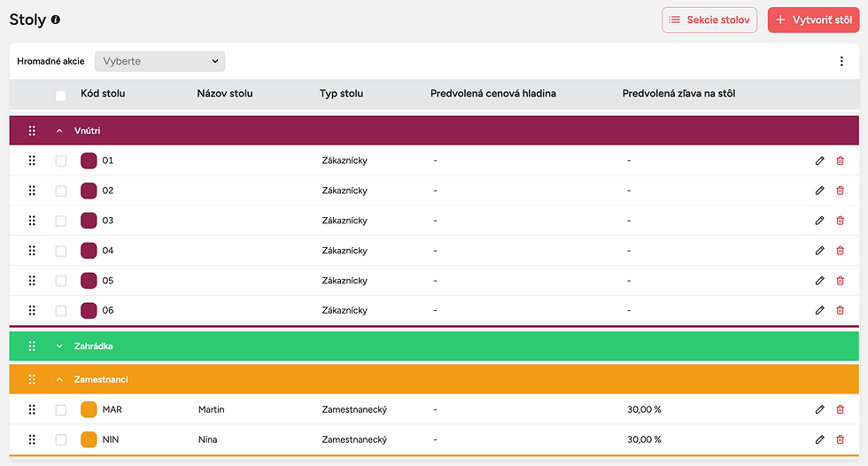Screen dimensions: 868x466
Task: Tick the select-all checkbox in header
Action: pyautogui.click(x=61, y=96)
